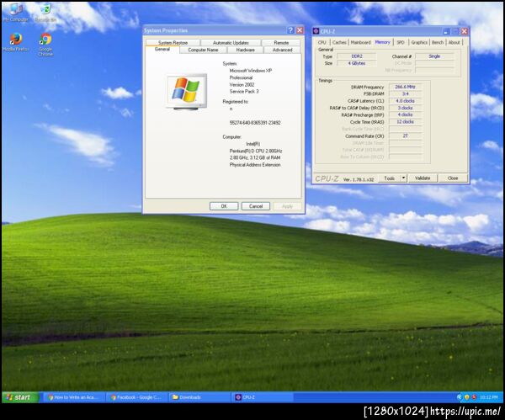The width and height of the screenshot is (505, 420).
Task: Select the CPU-Z taskbar button
Action: point(263,397)
